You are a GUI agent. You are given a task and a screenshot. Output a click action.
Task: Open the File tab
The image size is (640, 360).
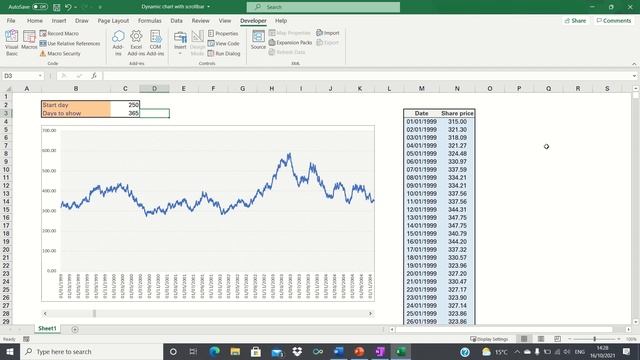pyautogui.click(x=11, y=20)
